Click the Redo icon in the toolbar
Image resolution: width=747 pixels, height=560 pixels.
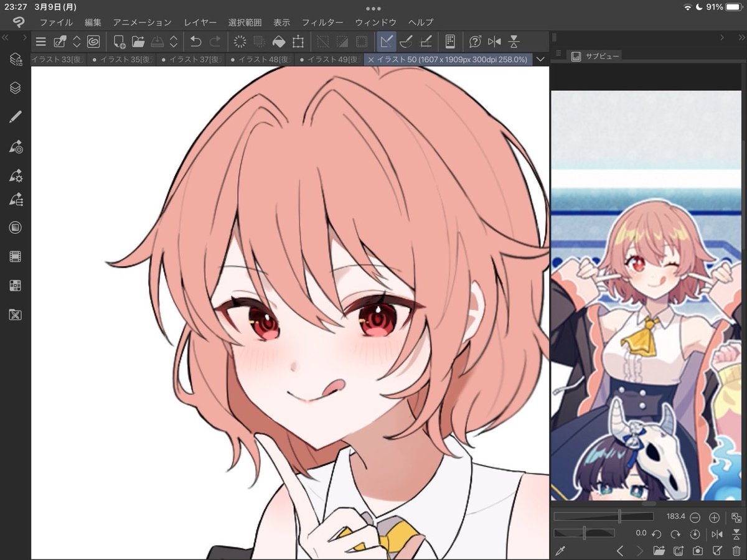[x=215, y=41]
